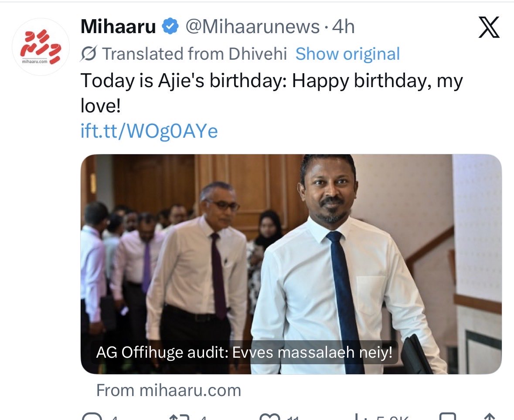Open the article card photo
The width and height of the screenshot is (514, 420).
click(291, 264)
